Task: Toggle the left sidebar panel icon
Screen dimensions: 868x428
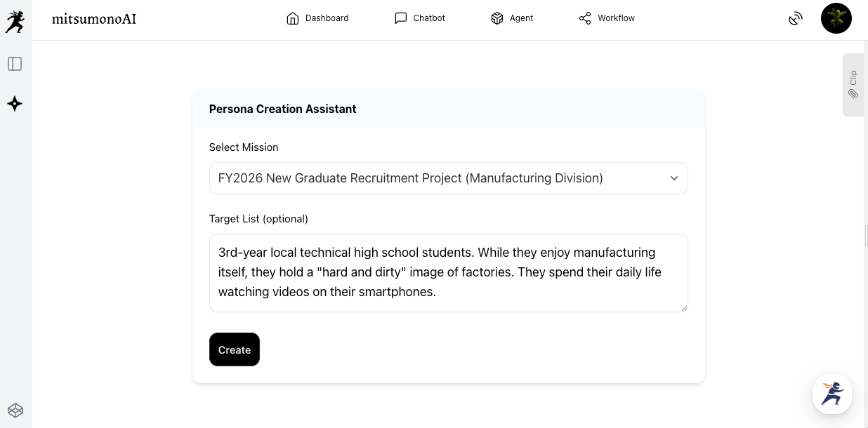Action: pyautogui.click(x=15, y=64)
